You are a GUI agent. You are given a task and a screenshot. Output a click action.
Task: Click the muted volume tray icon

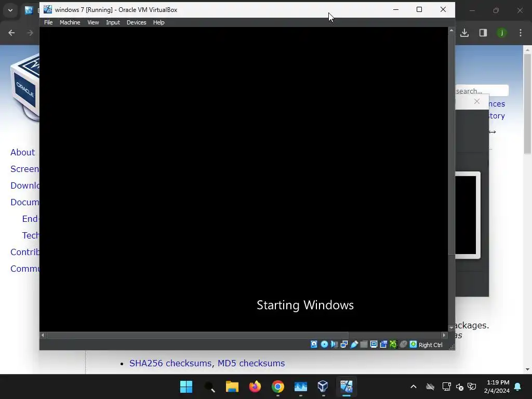click(x=460, y=387)
